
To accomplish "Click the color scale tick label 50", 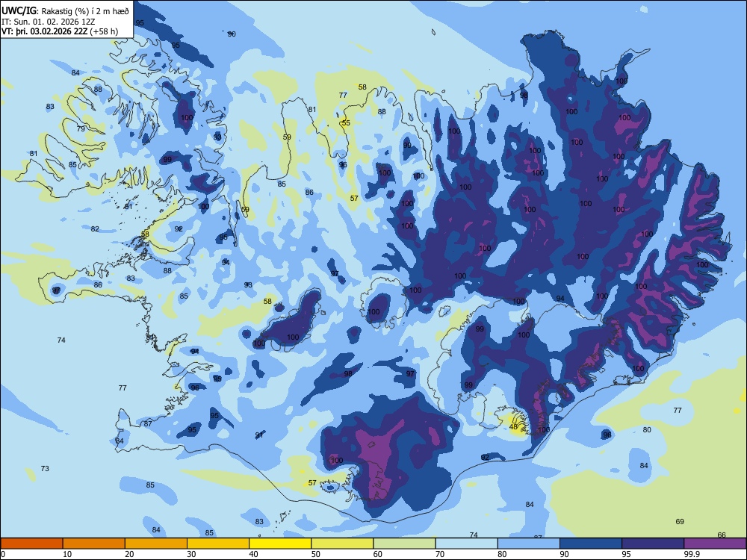I will click(316, 554).
